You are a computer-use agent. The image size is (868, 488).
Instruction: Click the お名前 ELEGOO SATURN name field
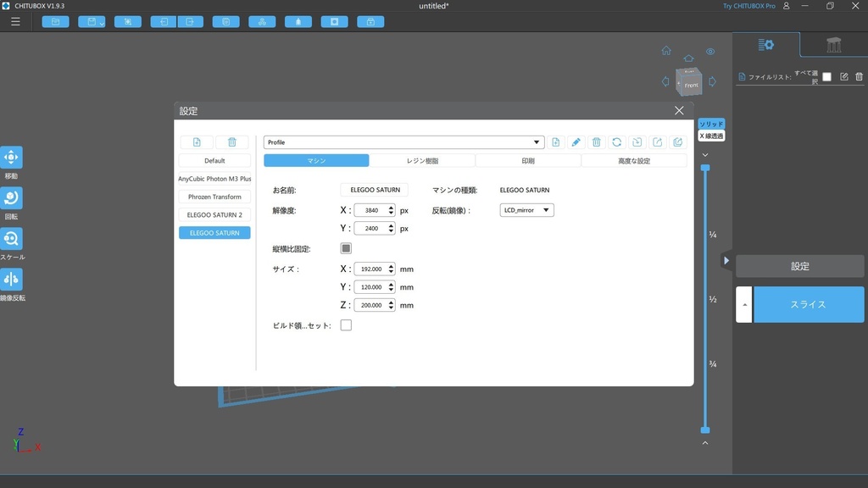[375, 190]
